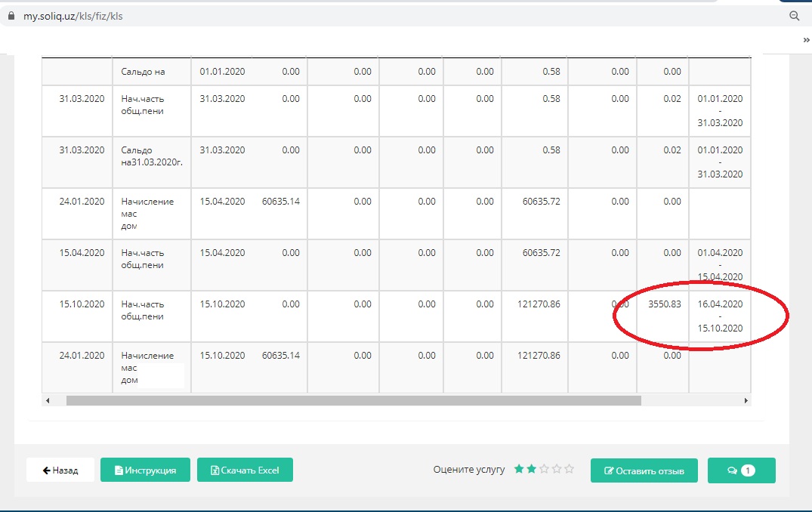The width and height of the screenshot is (812, 512).
Task: Rate service with fourth star
Action: point(557,469)
